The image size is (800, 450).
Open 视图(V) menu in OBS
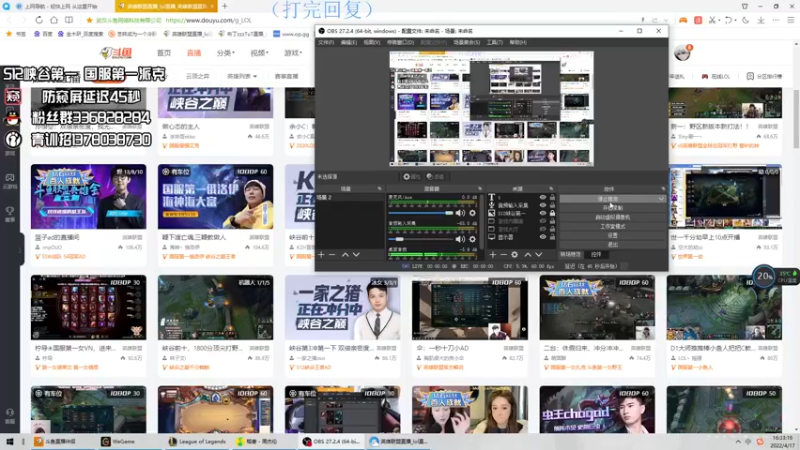point(371,42)
